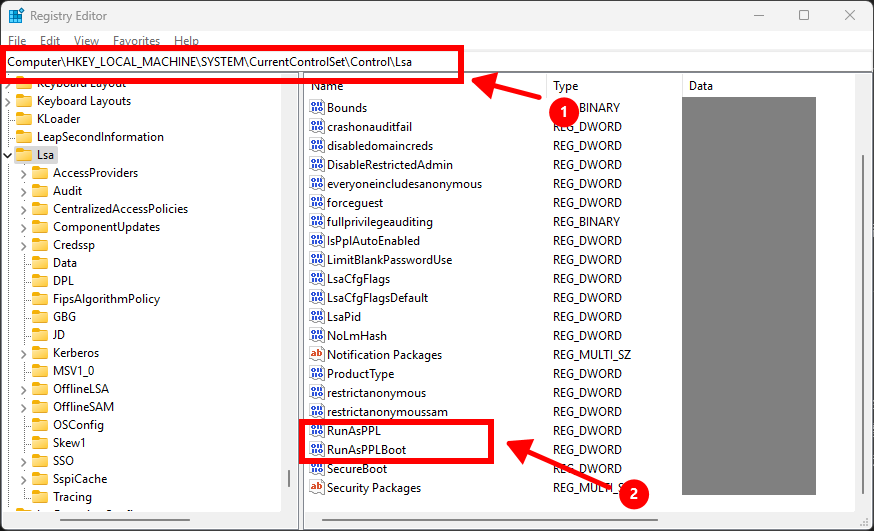The height and width of the screenshot is (531, 874).
Task: Click the NoLmHash binary value icon
Action: [317, 336]
